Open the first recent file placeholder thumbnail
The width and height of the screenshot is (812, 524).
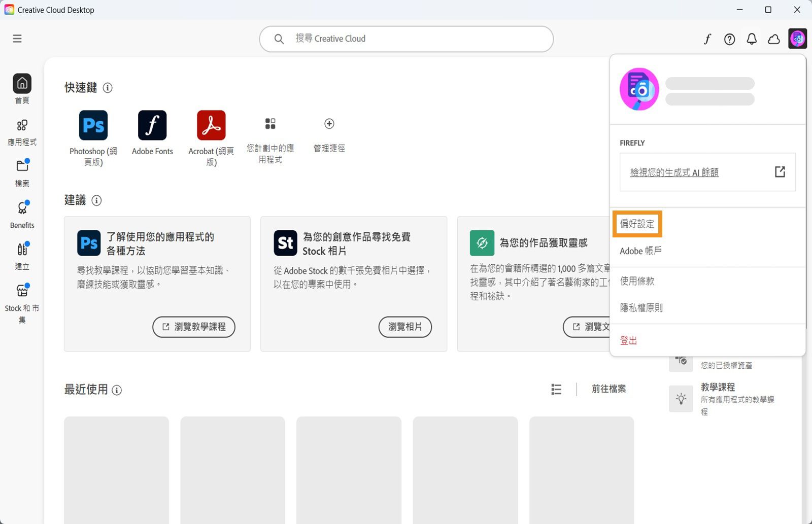point(116,470)
